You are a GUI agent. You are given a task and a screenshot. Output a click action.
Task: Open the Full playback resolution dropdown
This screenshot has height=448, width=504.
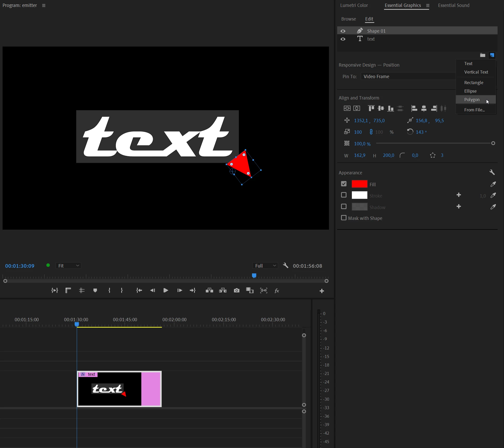(x=265, y=266)
